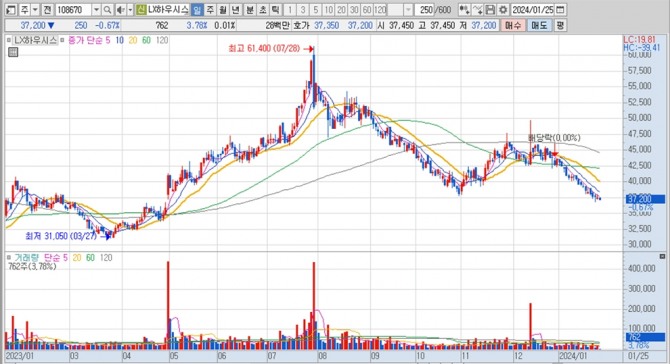Open the dropdown next to 주 selector
The height and width of the screenshot is (364, 670).
(35, 10)
